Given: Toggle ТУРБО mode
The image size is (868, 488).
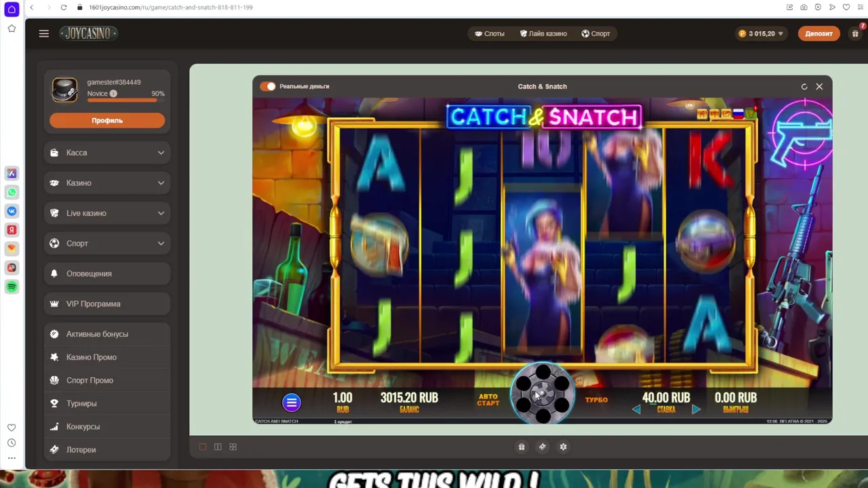Looking at the screenshot, I should (596, 400).
